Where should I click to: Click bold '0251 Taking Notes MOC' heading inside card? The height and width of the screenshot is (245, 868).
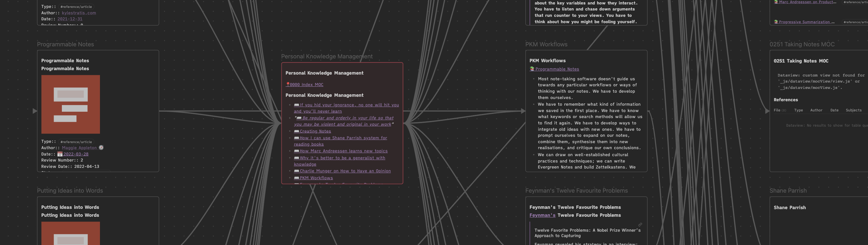801,61
